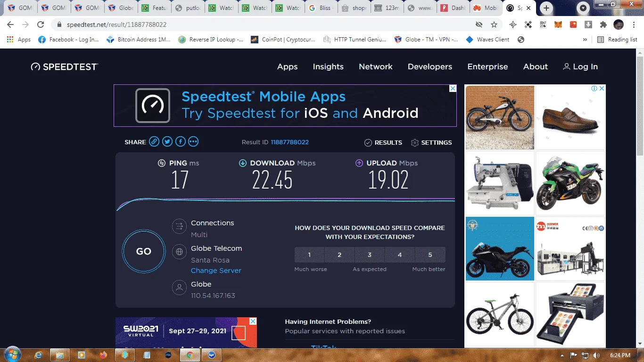
Task: Rate download speed as 3
Action: pyautogui.click(x=370, y=255)
